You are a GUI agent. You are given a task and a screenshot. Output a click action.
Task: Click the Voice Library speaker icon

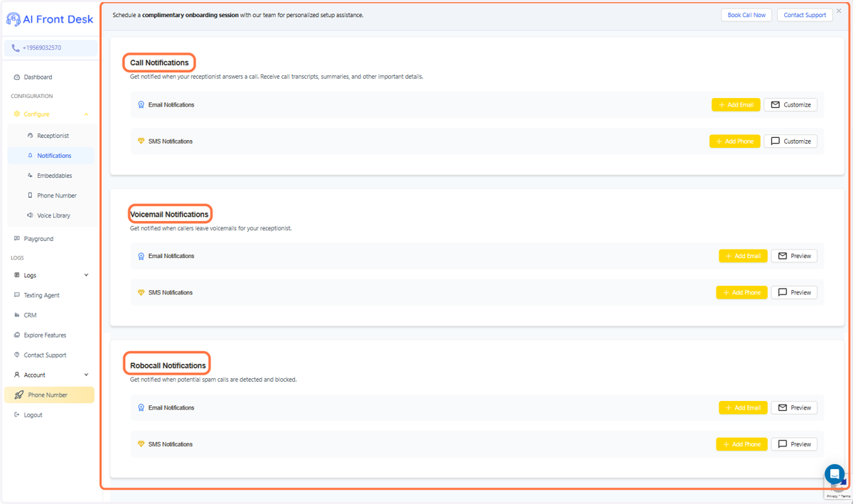point(30,215)
